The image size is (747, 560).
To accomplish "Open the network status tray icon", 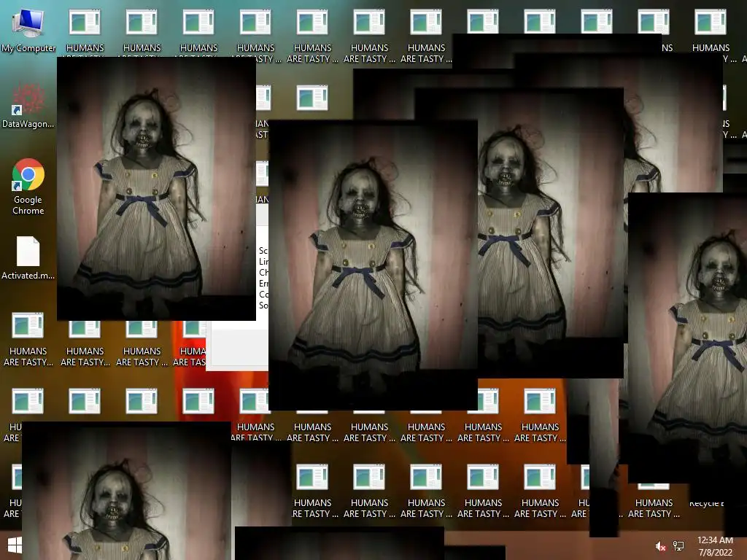I will tap(678, 546).
